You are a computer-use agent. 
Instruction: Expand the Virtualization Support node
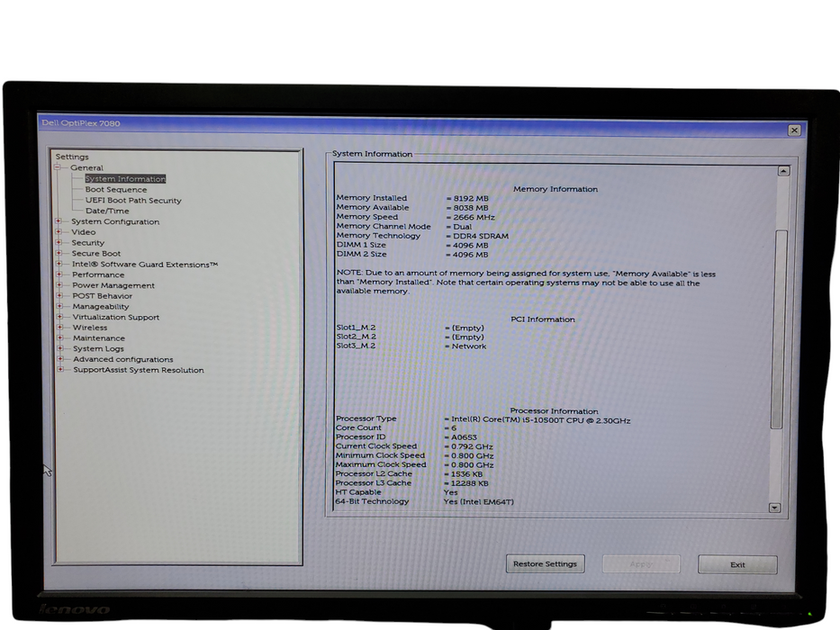click(x=60, y=317)
